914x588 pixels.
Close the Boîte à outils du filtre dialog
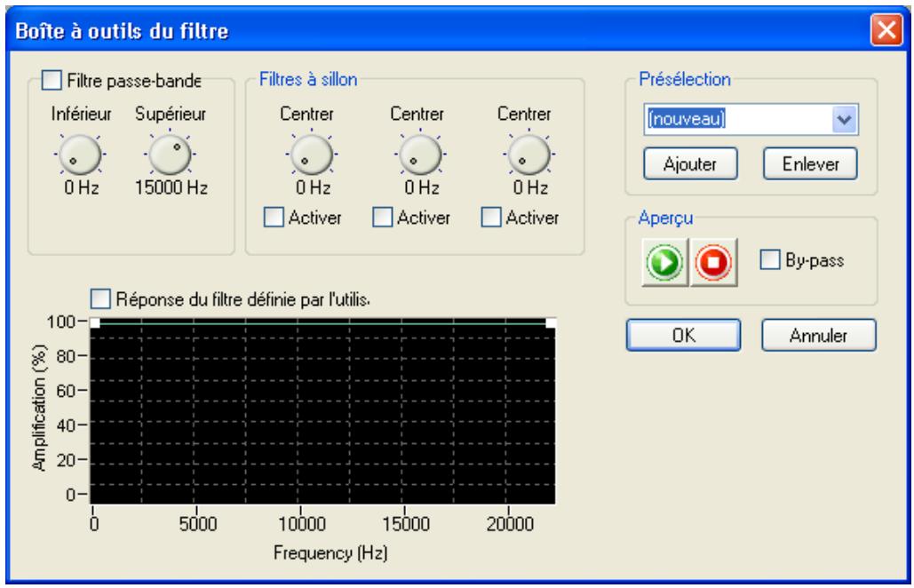click(886, 29)
